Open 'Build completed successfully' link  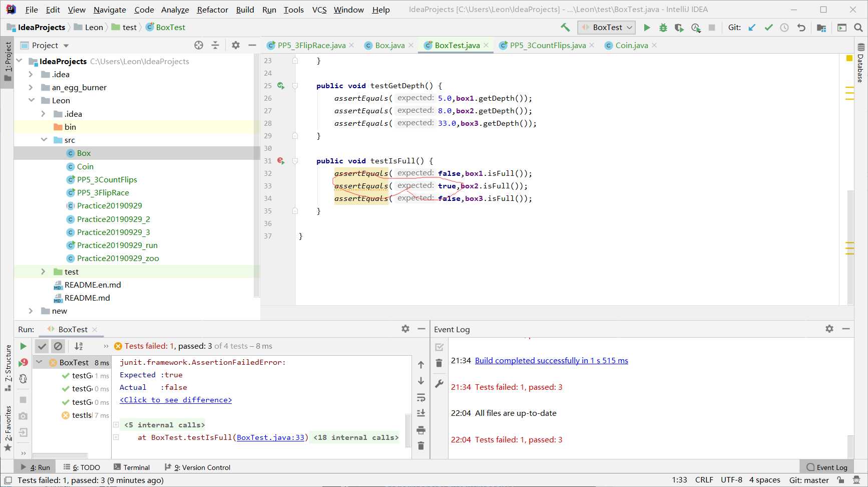[x=551, y=360]
